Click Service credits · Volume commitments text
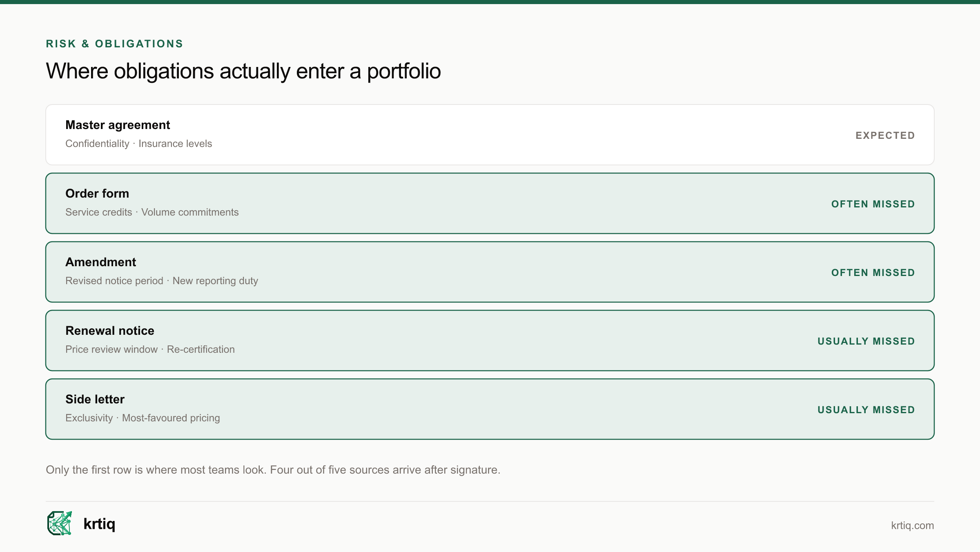The height and width of the screenshot is (552, 980). (x=152, y=212)
